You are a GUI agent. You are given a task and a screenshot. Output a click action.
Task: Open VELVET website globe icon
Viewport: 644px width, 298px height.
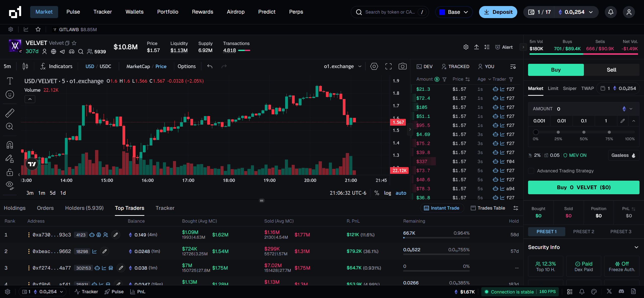[x=54, y=52]
